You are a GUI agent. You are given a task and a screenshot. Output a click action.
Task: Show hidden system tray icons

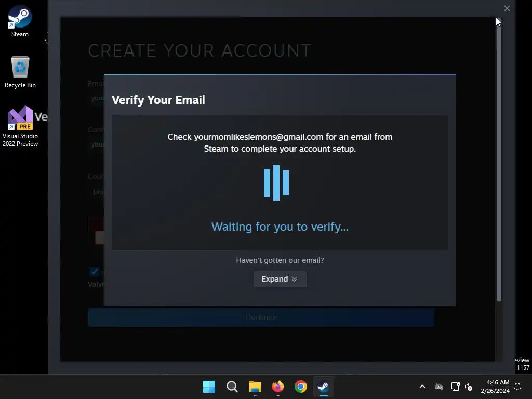click(422, 387)
